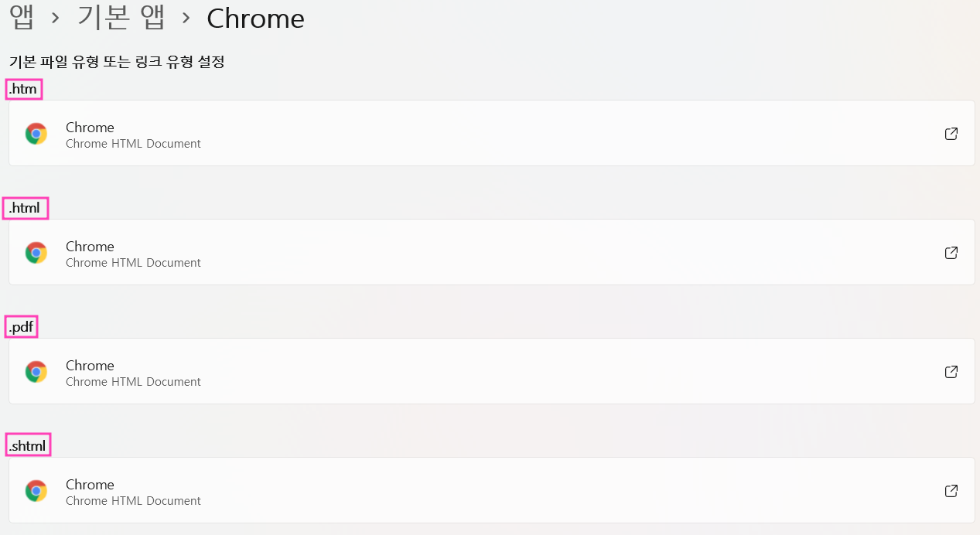This screenshot has height=535, width=980.
Task: Select the .html file type label
Action: point(26,208)
